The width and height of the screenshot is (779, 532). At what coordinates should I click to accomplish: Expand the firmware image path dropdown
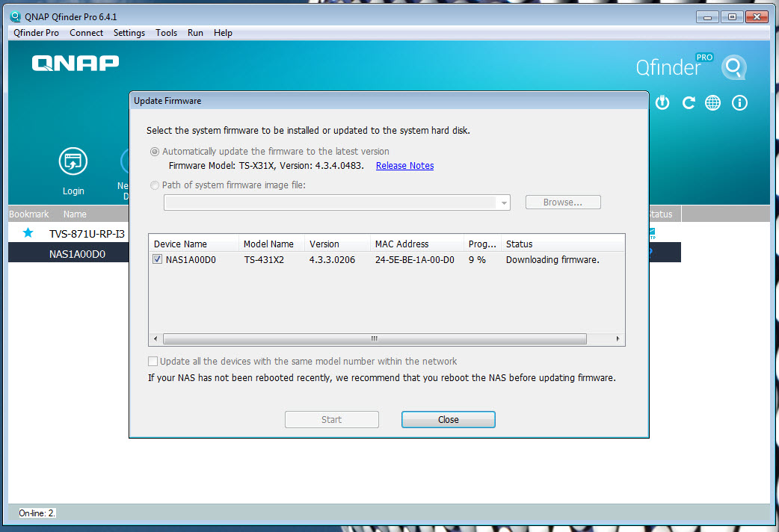click(x=504, y=202)
